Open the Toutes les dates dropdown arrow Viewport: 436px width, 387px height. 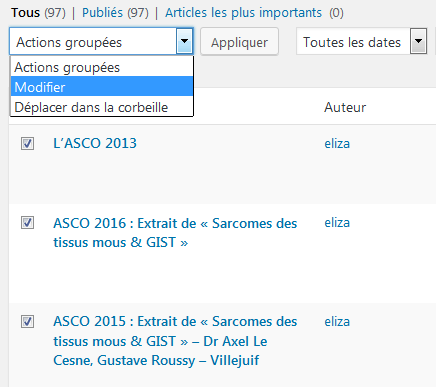(x=418, y=41)
